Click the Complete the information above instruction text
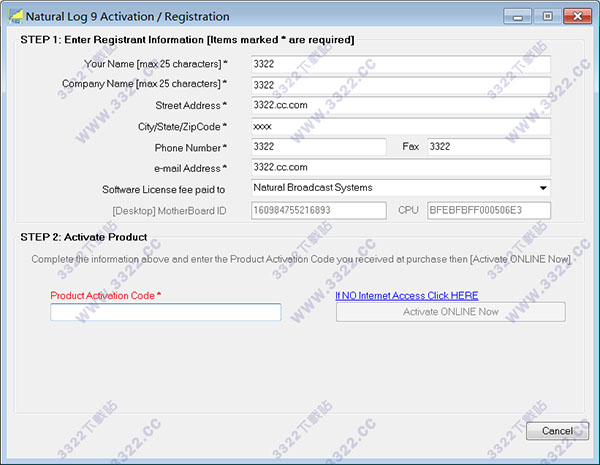Image resolution: width=600 pixels, height=465 pixels. click(301, 259)
